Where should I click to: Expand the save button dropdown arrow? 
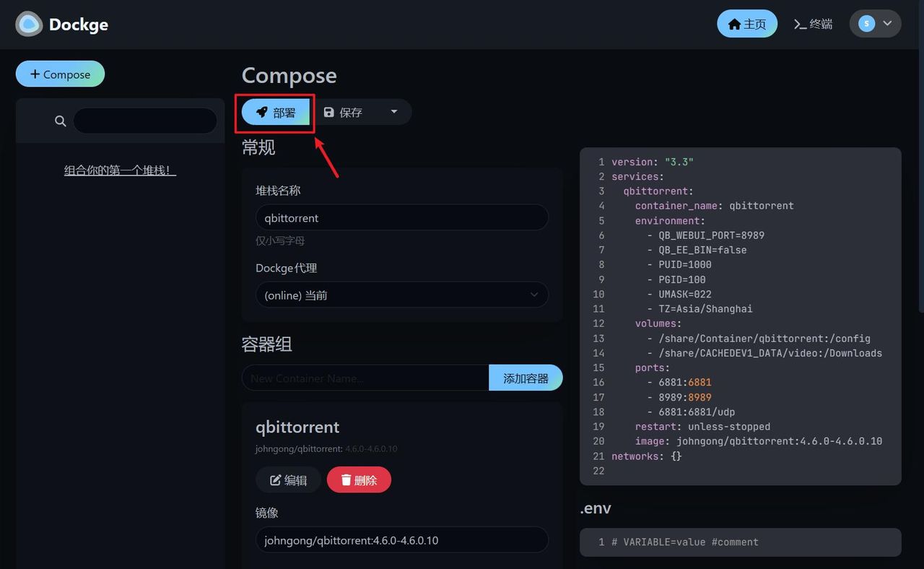pyautogui.click(x=394, y=112)
